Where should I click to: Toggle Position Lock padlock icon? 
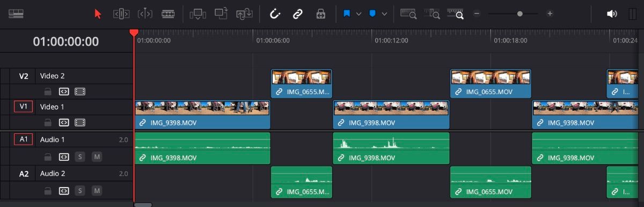[x=320, y=14]
